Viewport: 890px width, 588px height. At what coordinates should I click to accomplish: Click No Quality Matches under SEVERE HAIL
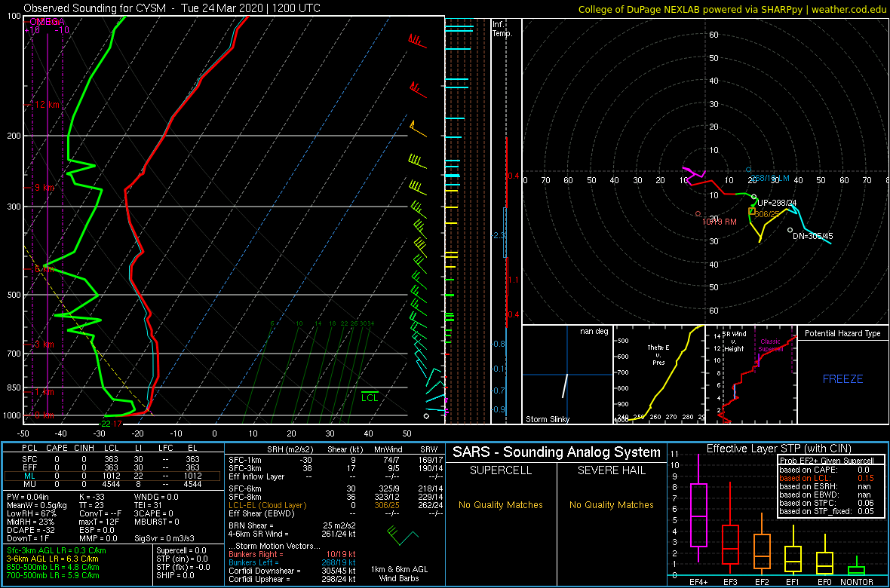612,504
